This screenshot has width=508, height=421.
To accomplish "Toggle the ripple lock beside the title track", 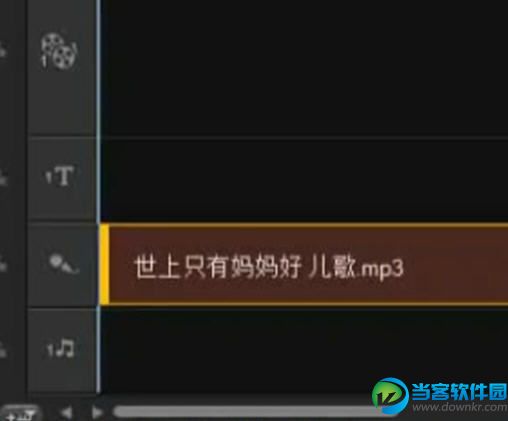I will point(3,177).
